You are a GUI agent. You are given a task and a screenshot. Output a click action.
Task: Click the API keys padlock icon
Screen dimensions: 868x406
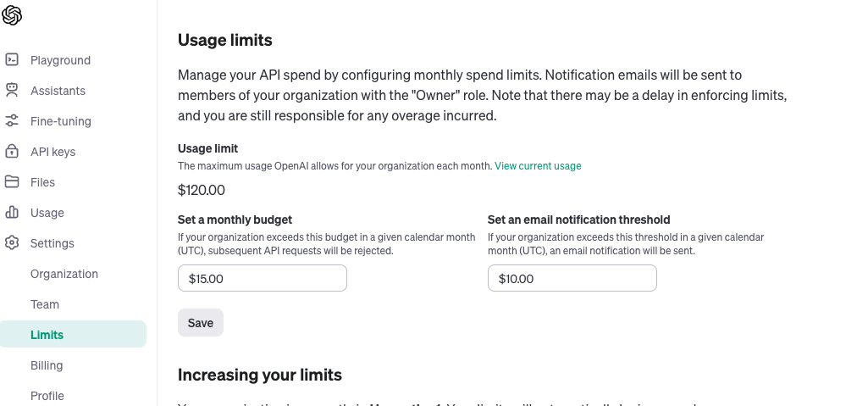[12, 152]
